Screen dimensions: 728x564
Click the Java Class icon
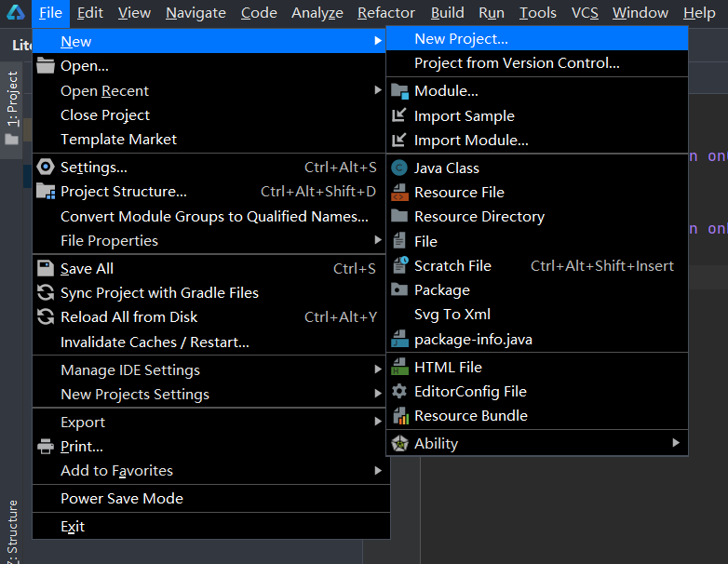click(399, 168)
